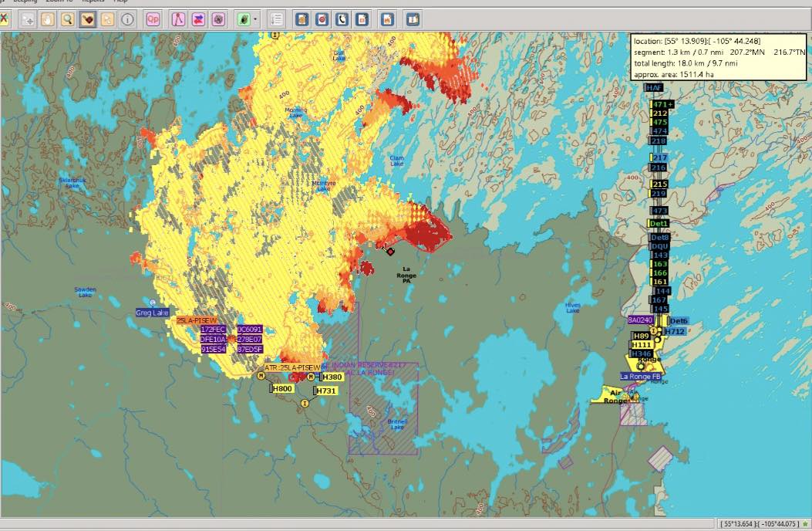The height and width of the screenshot is (531, 812).
Task: Select the 215 resource label
Action: (660, 184)
